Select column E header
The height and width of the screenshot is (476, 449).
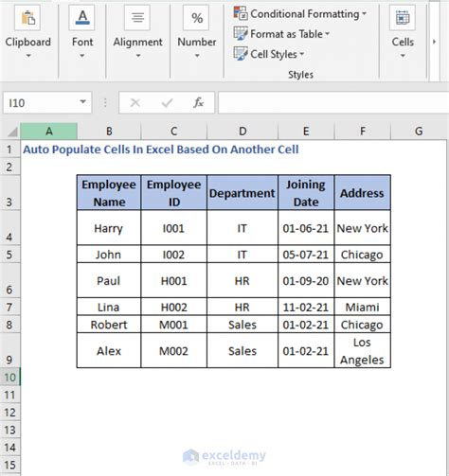coord(306,131)
